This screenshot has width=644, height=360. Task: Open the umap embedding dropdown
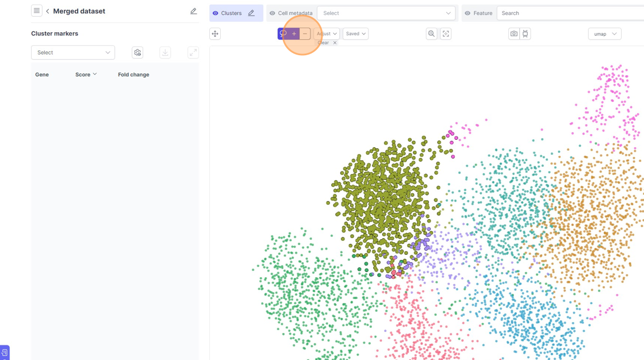click(604, 34)
